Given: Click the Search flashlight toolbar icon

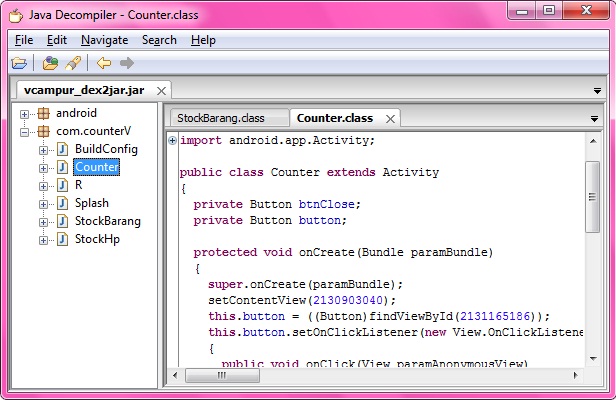Looking at the screenshot, I should [x=73, y=63].
